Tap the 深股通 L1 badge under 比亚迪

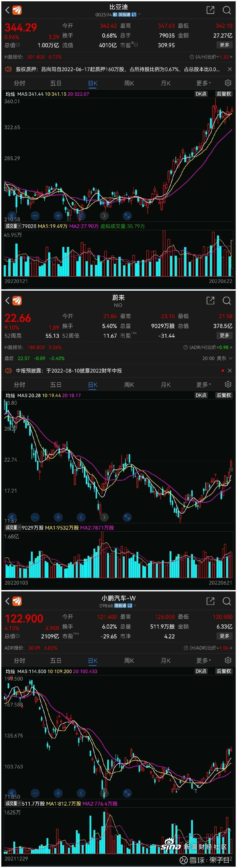click(x=127, y=14)
